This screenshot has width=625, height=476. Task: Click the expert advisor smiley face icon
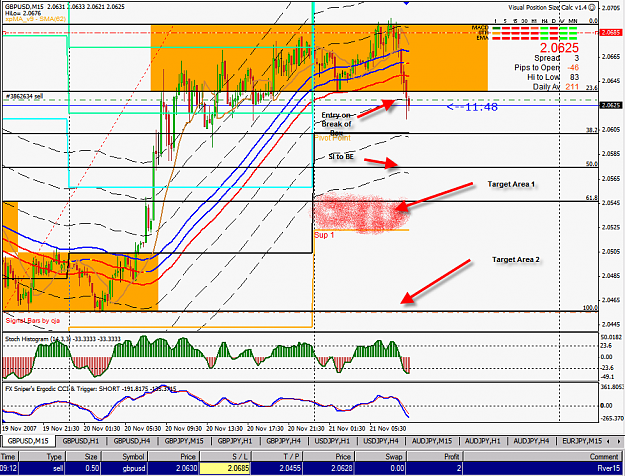click(594, 8)
